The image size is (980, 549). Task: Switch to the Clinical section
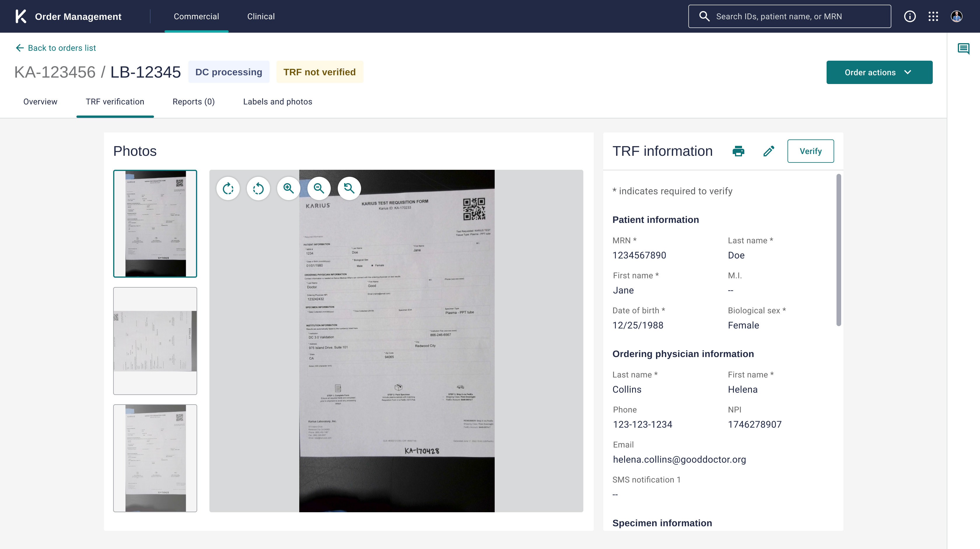pos(260,16)
